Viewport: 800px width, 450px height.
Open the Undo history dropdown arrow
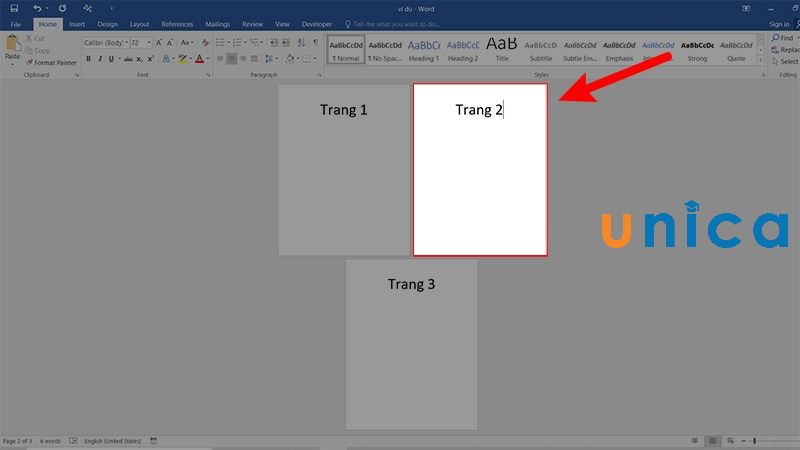(47, 9)
